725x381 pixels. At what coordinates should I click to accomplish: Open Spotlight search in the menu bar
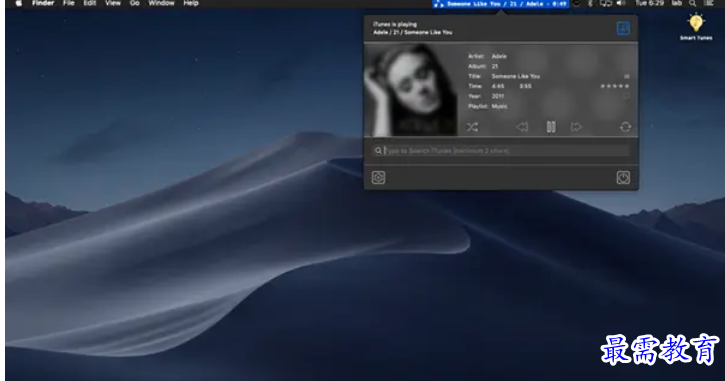click(693, 3)
